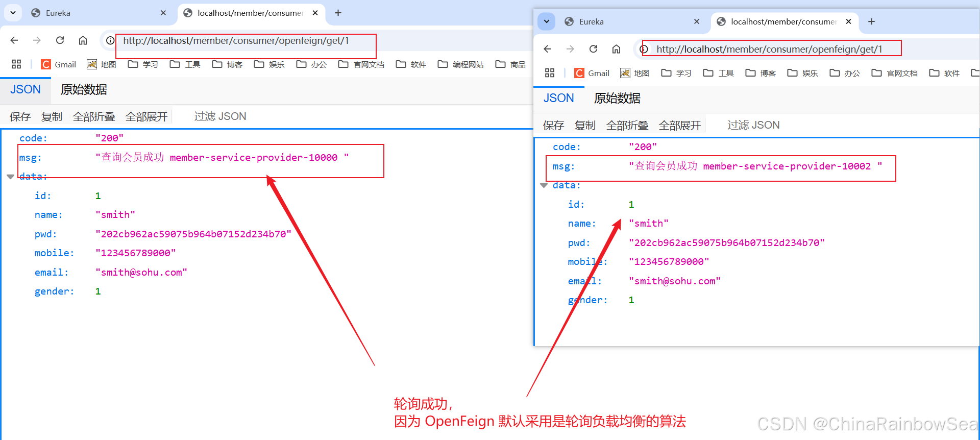980x440 pixels.
Task: Click 全部折叠 in right JSON viewer
Action: [627, 126]
